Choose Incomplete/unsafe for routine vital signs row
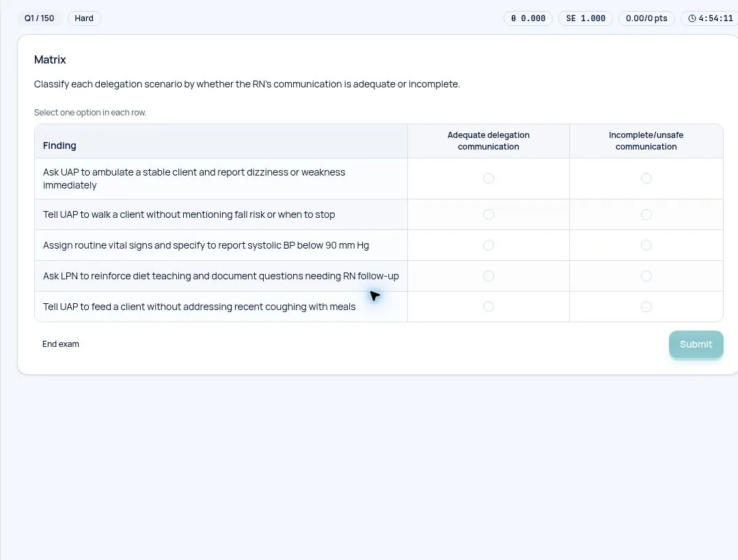 (x=646, y=245)
